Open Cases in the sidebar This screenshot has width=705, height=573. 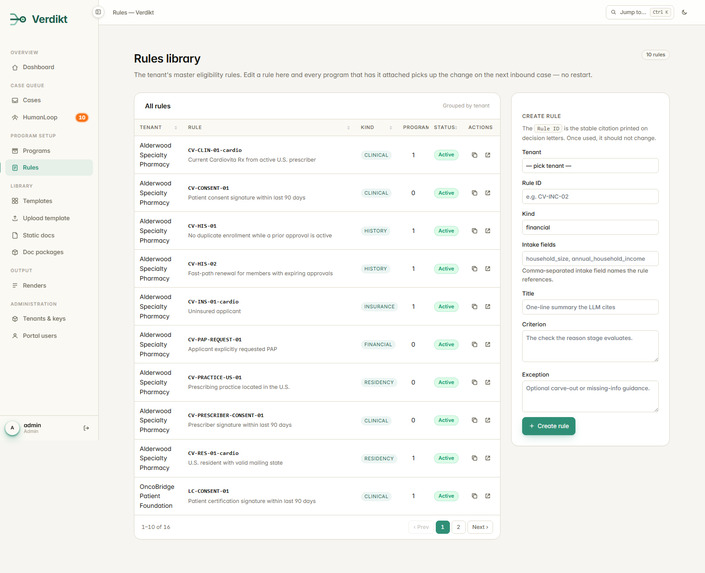[x=49, y=100]
